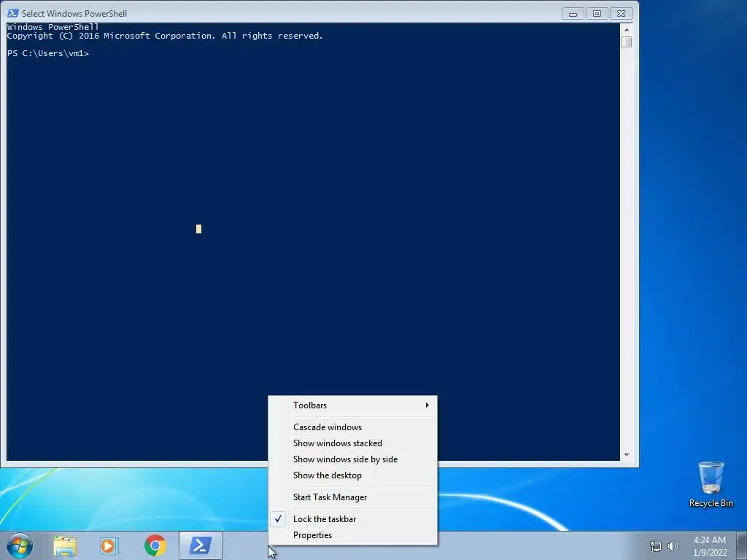Choose Cascade windows
The image size is (747, 560).
352,427
